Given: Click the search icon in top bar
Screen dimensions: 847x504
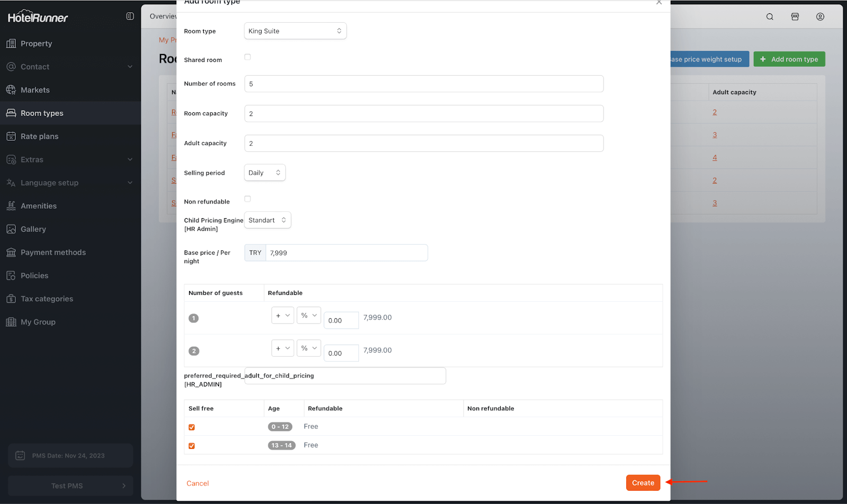Looking at the screenshot, I should 770,17.
